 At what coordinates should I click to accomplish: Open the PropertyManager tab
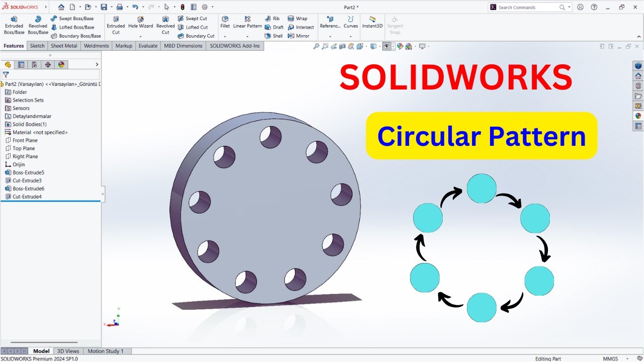tap(21, 64)
